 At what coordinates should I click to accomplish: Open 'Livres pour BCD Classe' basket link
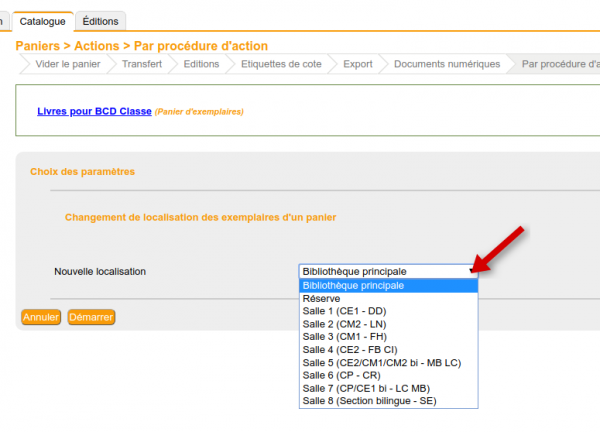[x=94, y=111]
